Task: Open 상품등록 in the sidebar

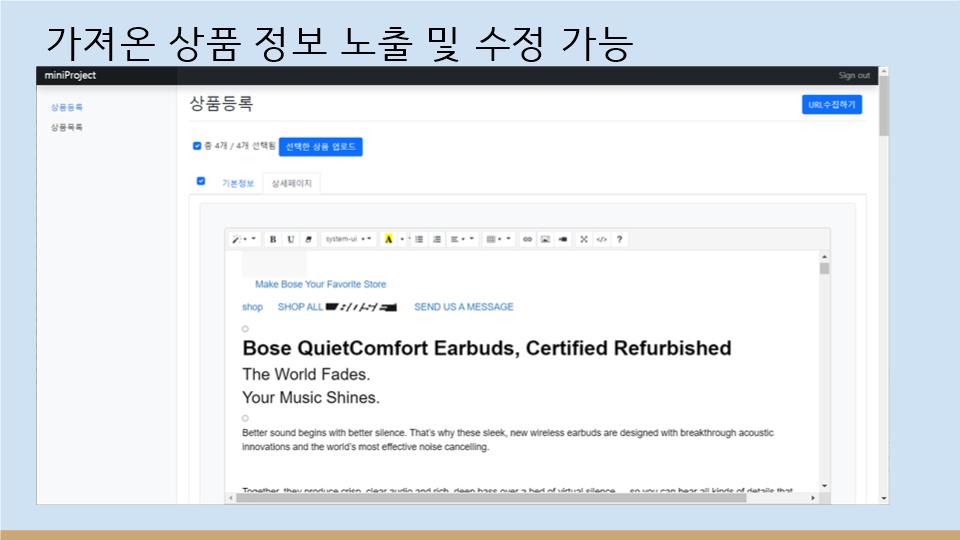Action: point(67,107)
